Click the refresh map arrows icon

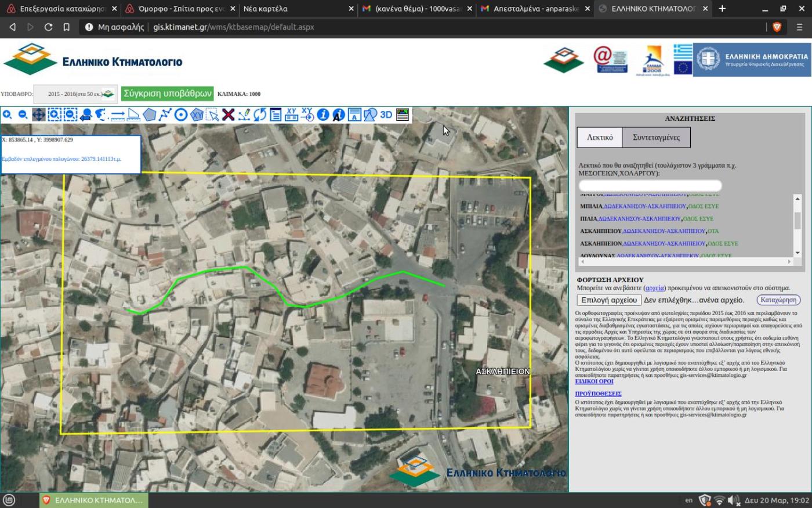click(x=260, y=115)
